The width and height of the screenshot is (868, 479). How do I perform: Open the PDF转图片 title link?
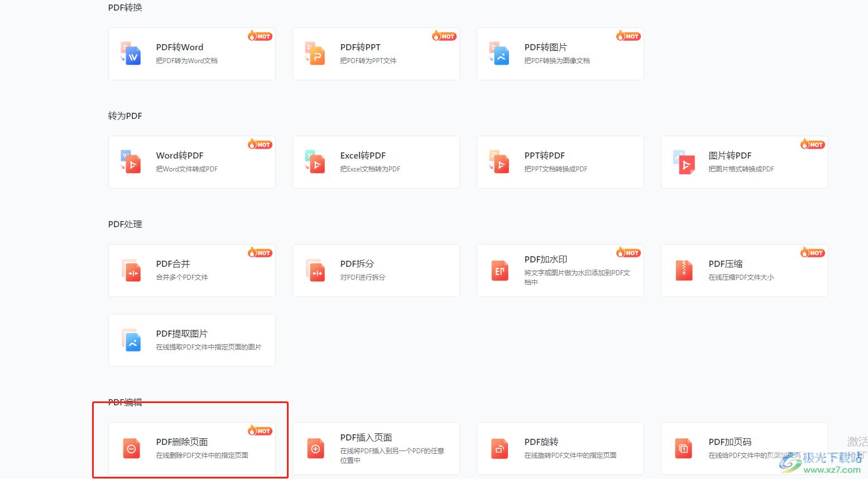(546, 47)
